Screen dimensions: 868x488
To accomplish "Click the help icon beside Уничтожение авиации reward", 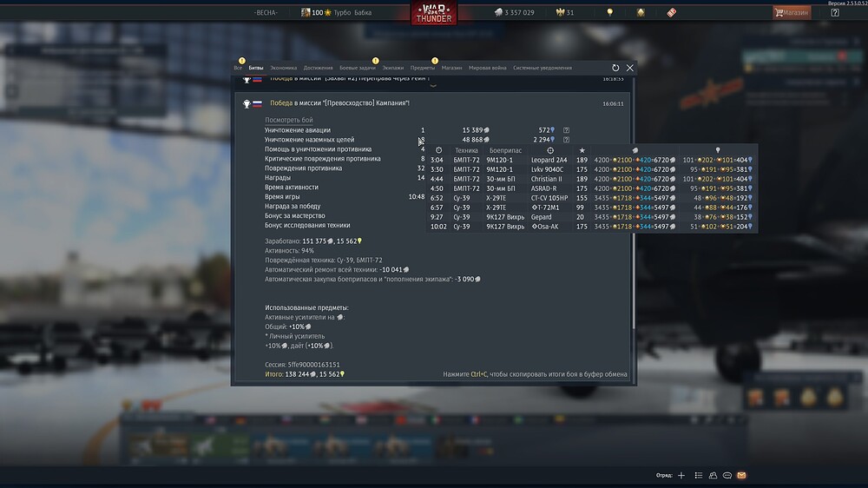I will (x=567, y=130).
